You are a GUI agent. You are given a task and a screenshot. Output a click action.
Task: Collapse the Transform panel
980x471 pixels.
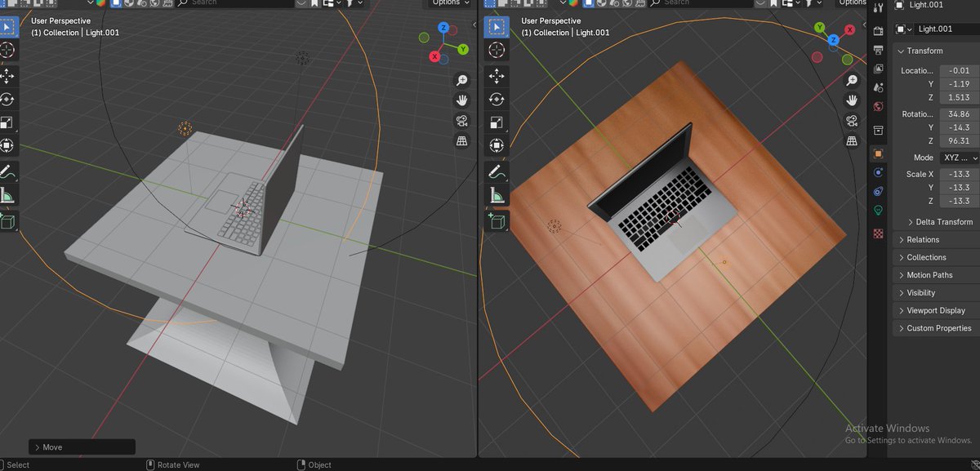922,51
